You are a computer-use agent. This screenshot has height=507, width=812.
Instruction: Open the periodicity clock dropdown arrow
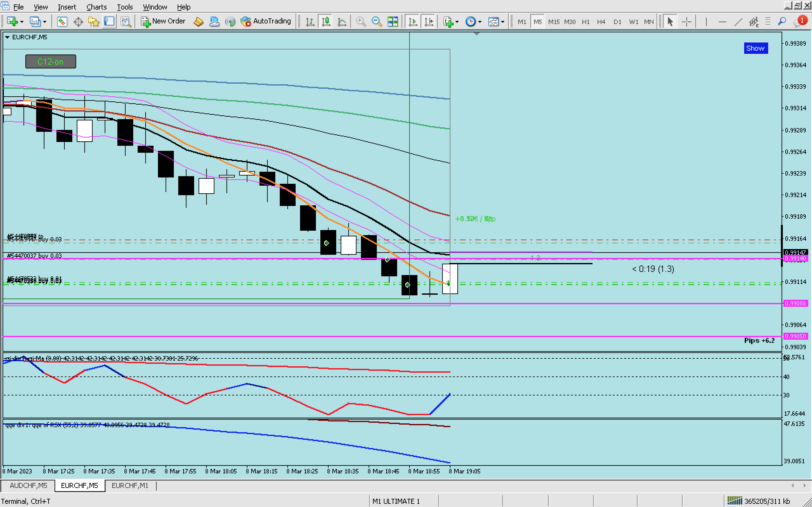480,22
